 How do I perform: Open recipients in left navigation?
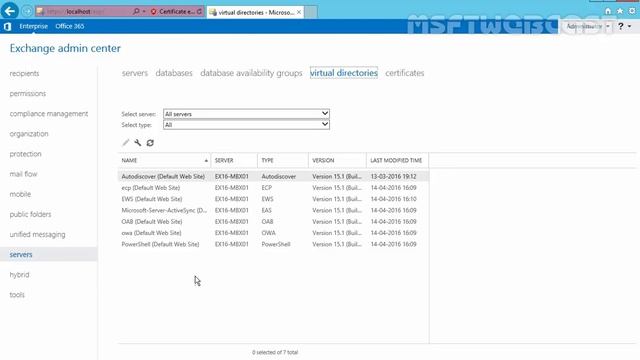[24, 73]
